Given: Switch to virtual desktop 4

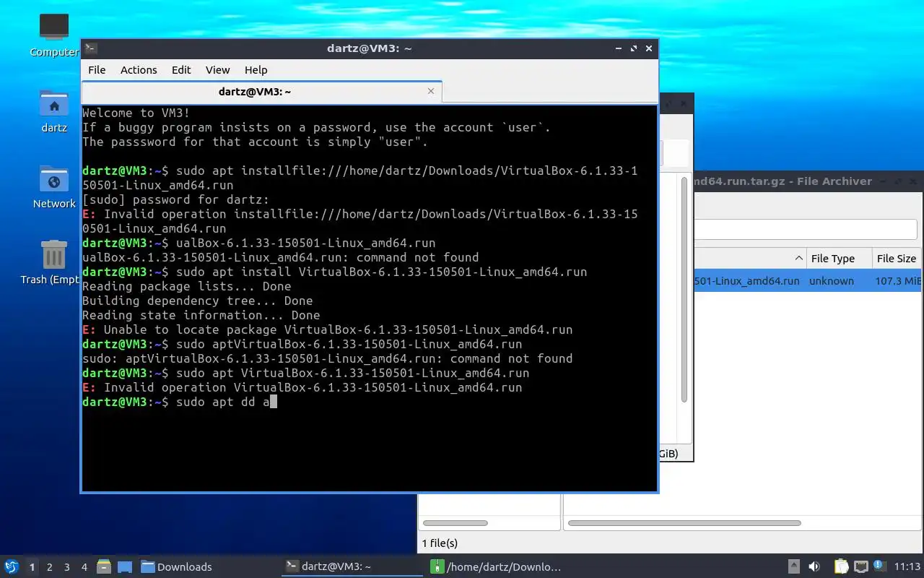Looking at the screenshot, I should point(84,567).
